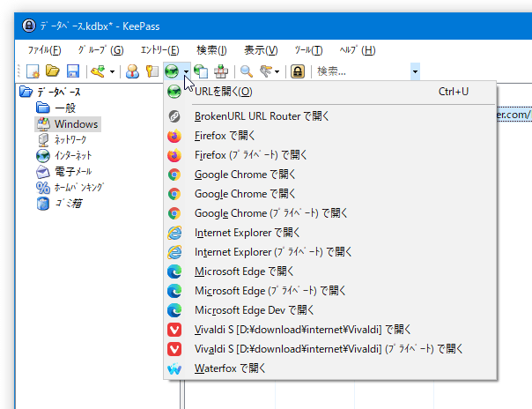Image resolution: width=532 pixels, height=409 pixels.
Task: Click the KeePass lock icon in title bar
Action: point(29,26)
